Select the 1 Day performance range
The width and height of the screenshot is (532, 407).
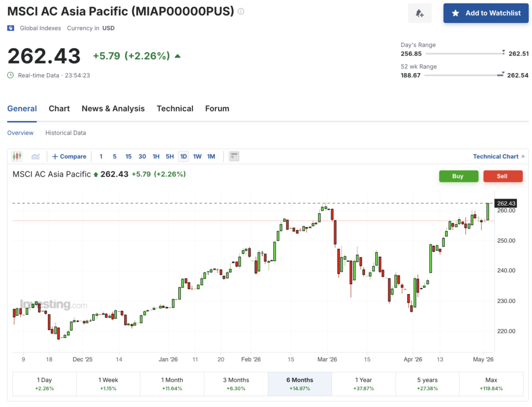(x=45, y=384)
